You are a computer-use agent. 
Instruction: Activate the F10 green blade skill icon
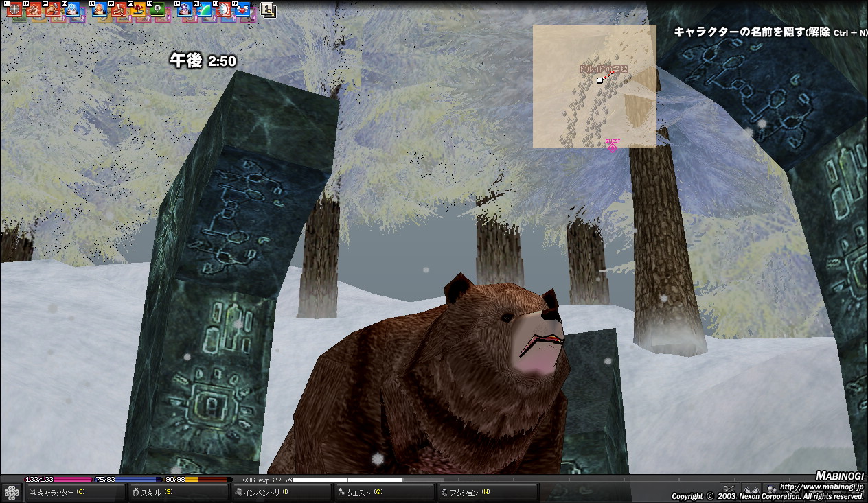coord(204,10)
